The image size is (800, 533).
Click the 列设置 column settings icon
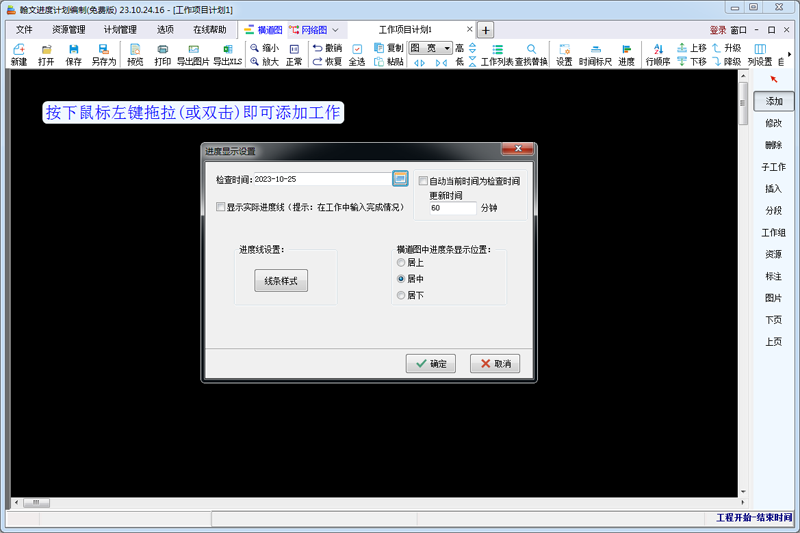click(760, 54)
